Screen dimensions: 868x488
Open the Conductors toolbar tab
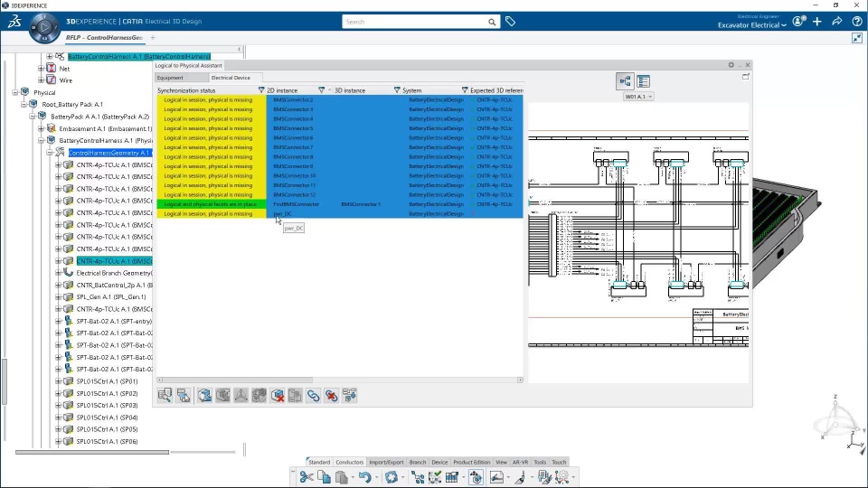pyautogui.click(x=350, y=462)
